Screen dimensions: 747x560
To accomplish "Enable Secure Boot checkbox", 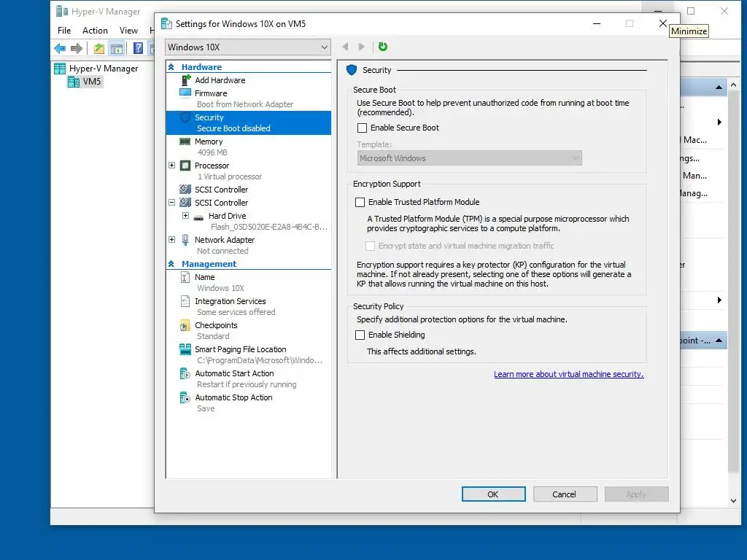I will point(362,128).
